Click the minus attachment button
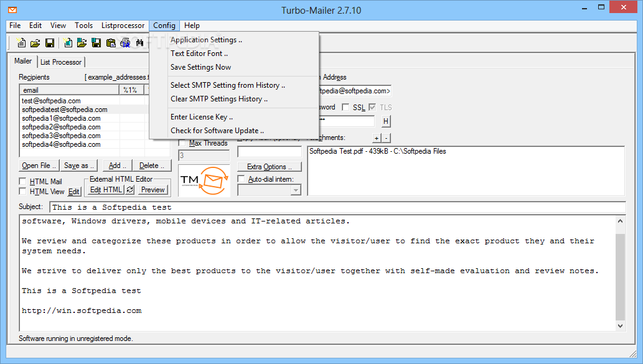Viewport: 643px width, 364px height. [x=387, y=138]
